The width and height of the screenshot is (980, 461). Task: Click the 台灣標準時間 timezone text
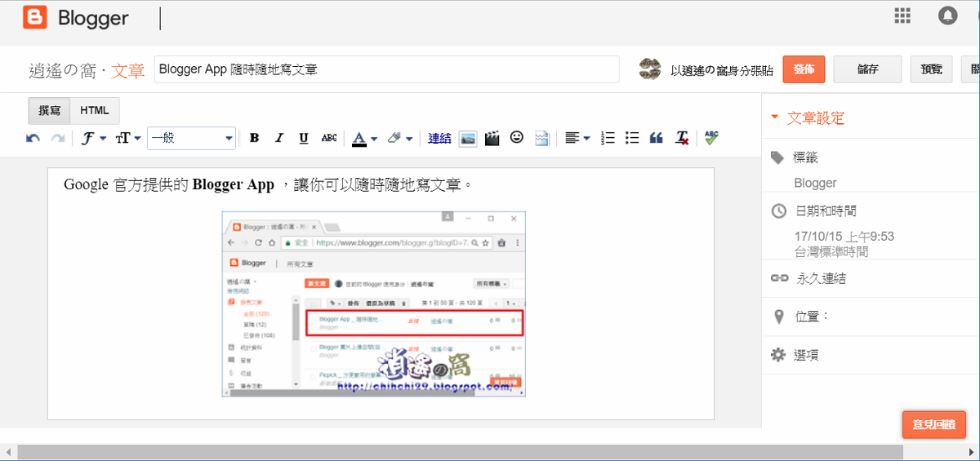coord(831,251)
